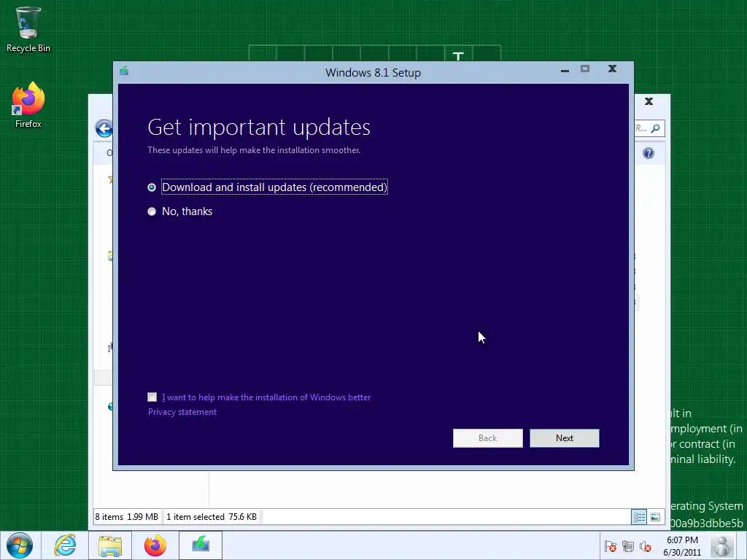Close the Windows 8.1 Setup window
The height and width of the screenshot is (560, 747).
pos(613,69)
